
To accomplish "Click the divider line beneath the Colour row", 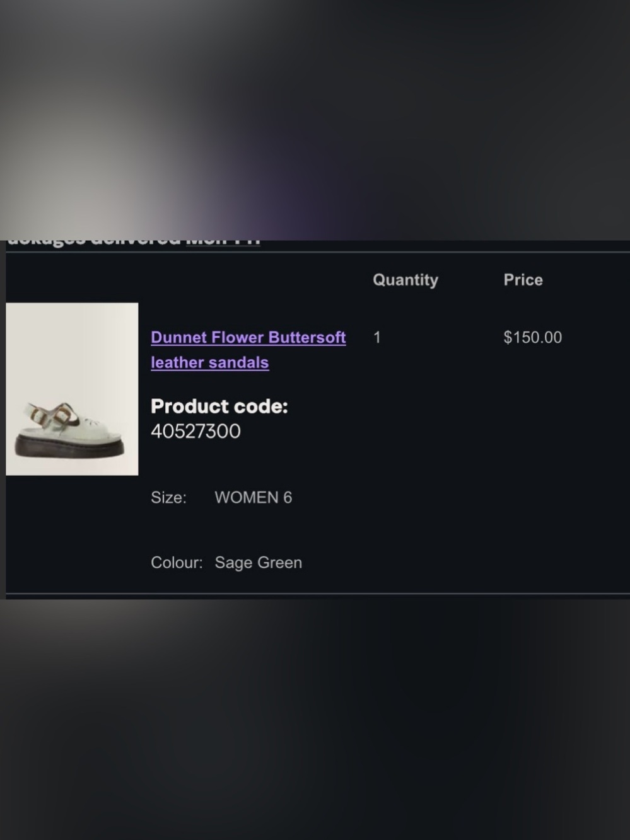I will click(x=318, y=594).
